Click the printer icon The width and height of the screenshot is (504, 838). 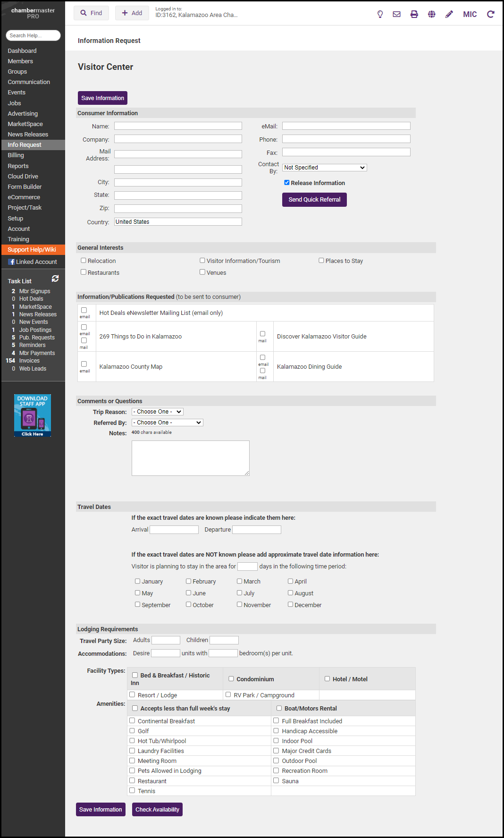(x=414, y=14)
